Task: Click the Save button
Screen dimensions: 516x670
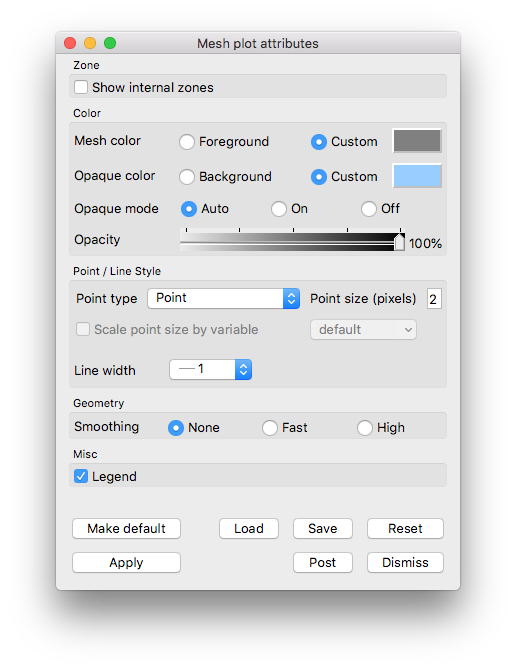Action: pos(323,529)
